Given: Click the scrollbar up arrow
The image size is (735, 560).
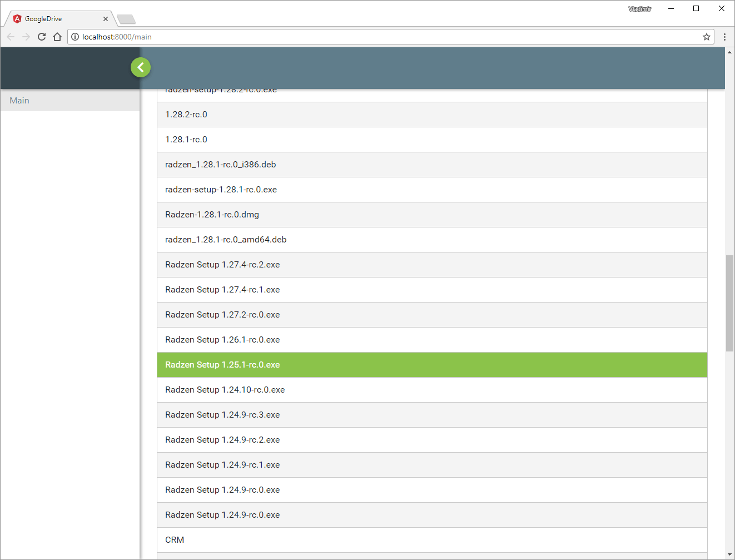Looking at the screenshot, I should tap(729, 52).
